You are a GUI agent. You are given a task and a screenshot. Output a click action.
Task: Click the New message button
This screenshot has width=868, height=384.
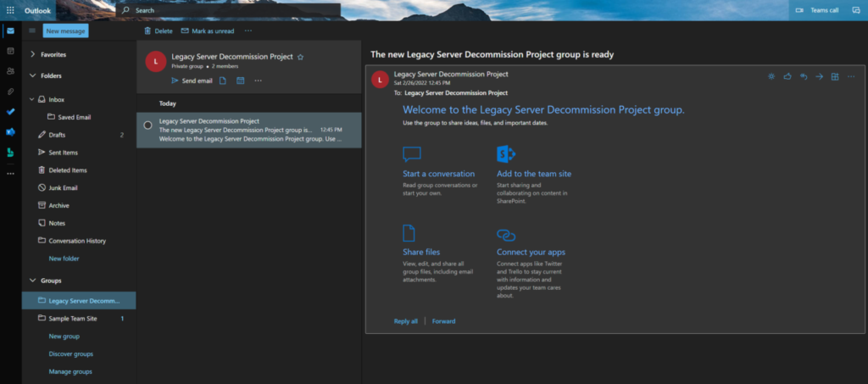(x=66, y=31)
